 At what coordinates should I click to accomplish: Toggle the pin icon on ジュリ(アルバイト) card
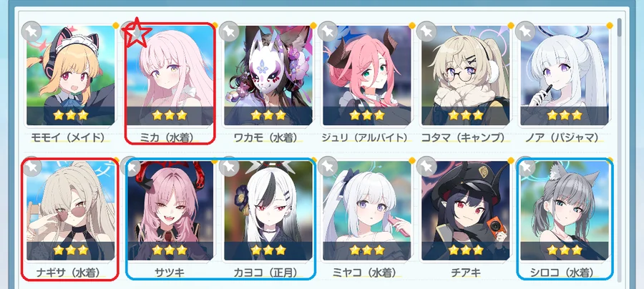(x=328, y=31)
